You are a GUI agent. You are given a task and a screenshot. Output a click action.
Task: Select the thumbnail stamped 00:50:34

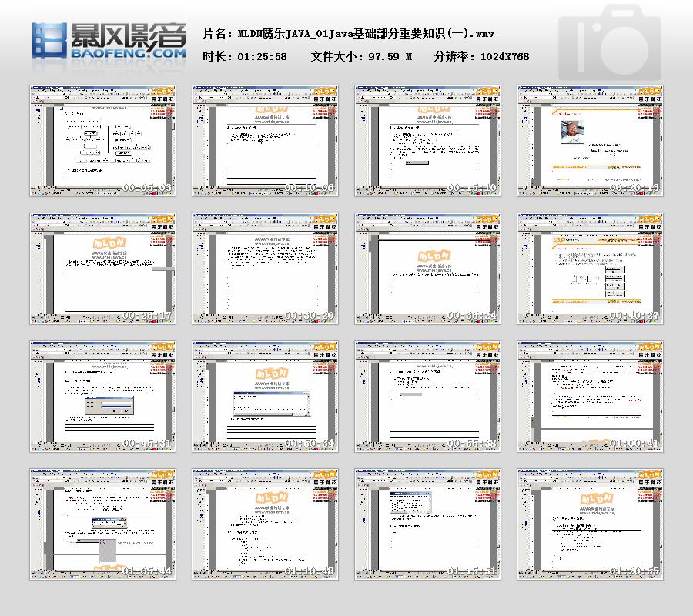pos(265,396)
